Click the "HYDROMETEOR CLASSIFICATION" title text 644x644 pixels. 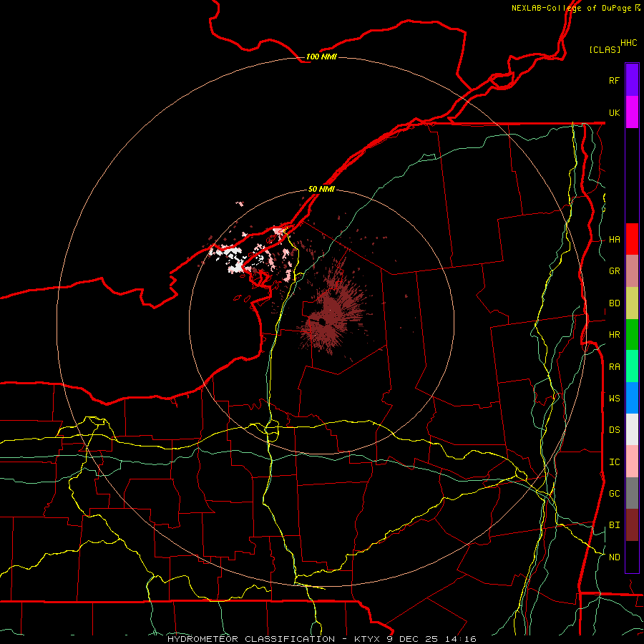coord(251,639)
